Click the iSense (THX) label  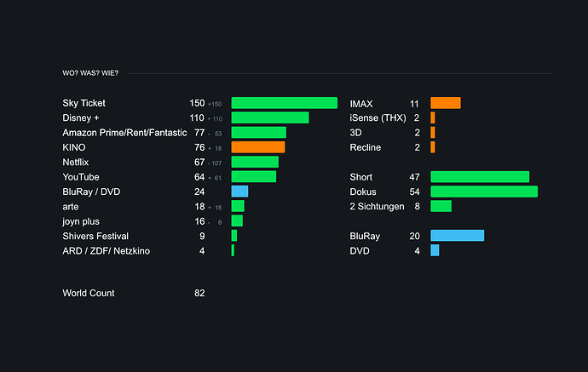coord(378,117)
